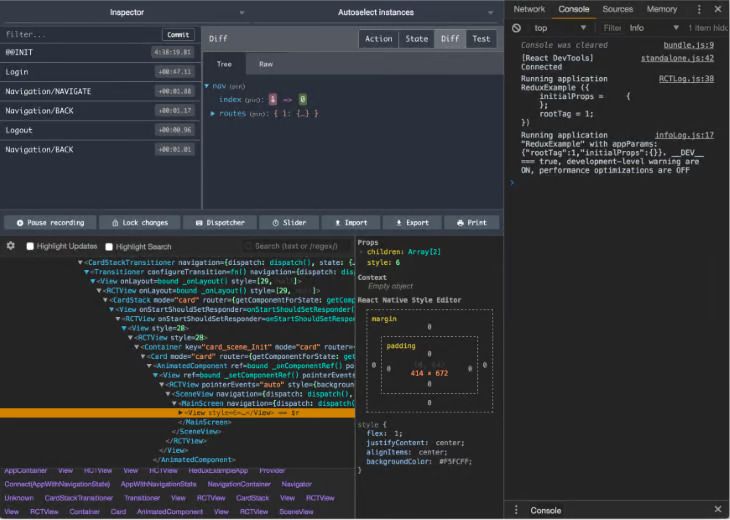Image resolution: width=730 pixels, height=520 pixels.
Task: Click the Pause recording button
Action: pos(50,223)
